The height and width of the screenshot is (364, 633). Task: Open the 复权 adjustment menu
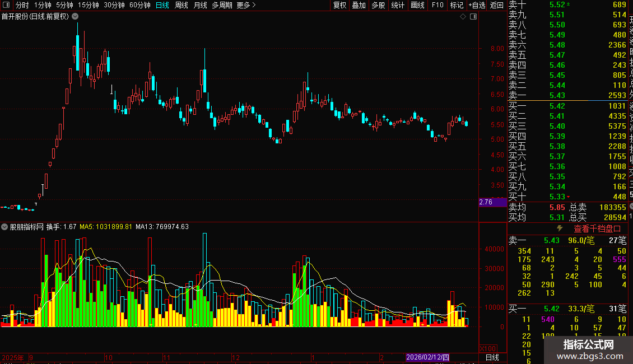[x=340, y=5]
